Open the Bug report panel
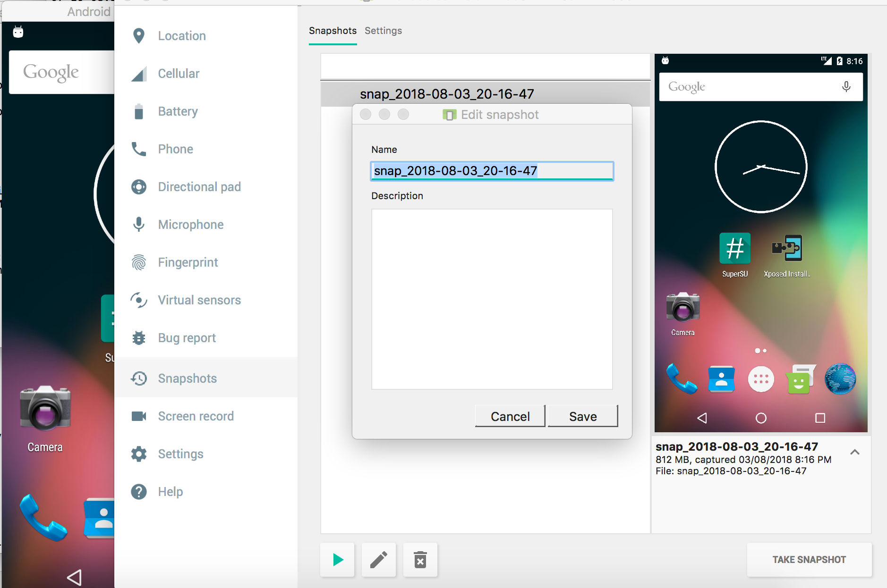Image resolution: width=887 pixels, height=588 pixels. (186, 337)
